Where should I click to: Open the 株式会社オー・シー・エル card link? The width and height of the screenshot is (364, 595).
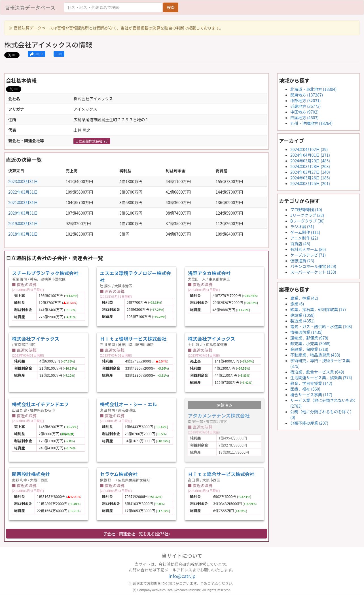pyautogui.click(x=128, y=405)
